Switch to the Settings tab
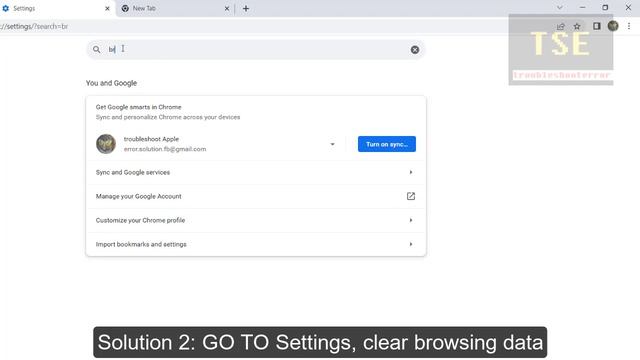Screen dimensions: 640x360 [57, 8]
